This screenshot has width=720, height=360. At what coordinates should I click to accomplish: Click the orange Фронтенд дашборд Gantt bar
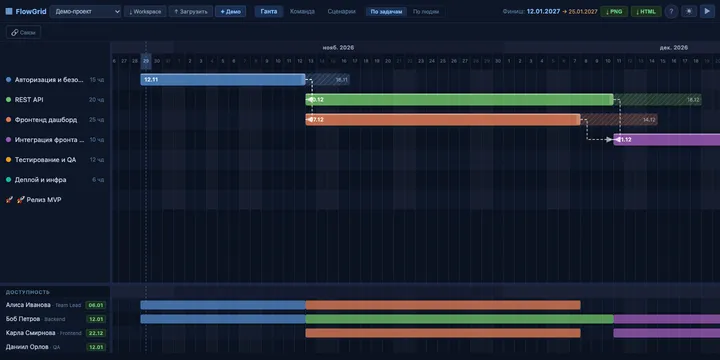click(443, 120)
